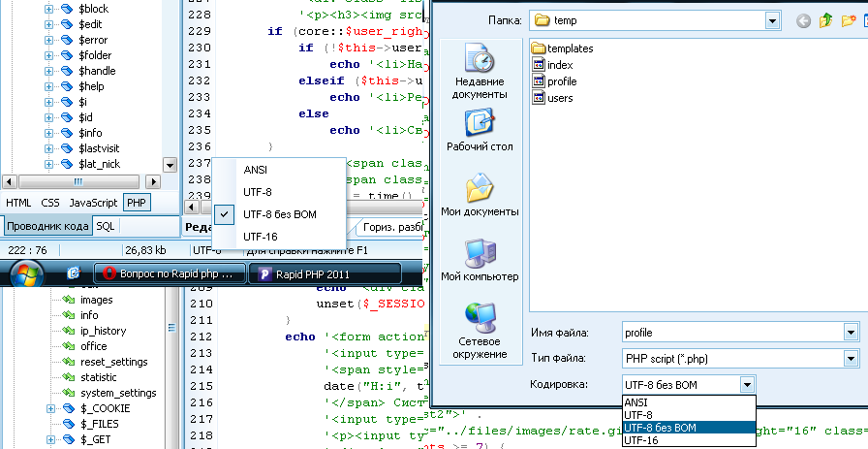Open the Папка folder dropdown
The image size is (868, 449).
771,20
